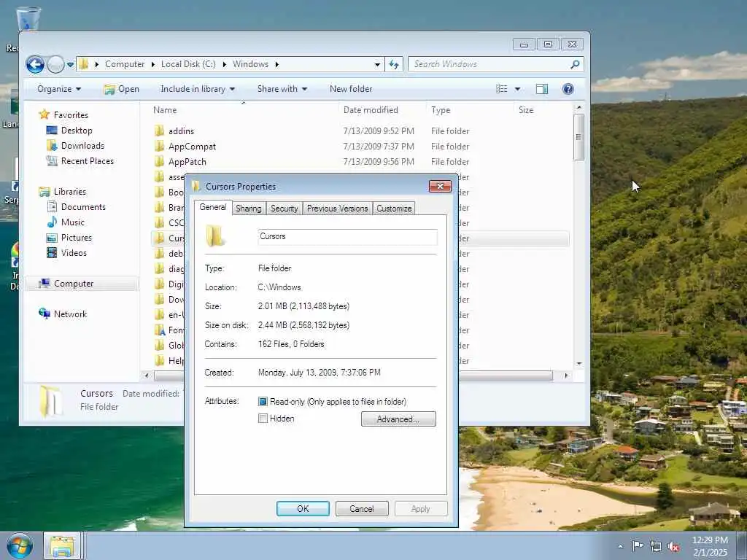Image resolution: width=747 pixels, height=560 pixels.
Task: Click the Forward navigation arrow in Explorer
Action: pyautogui.click(x=55, y=64)
